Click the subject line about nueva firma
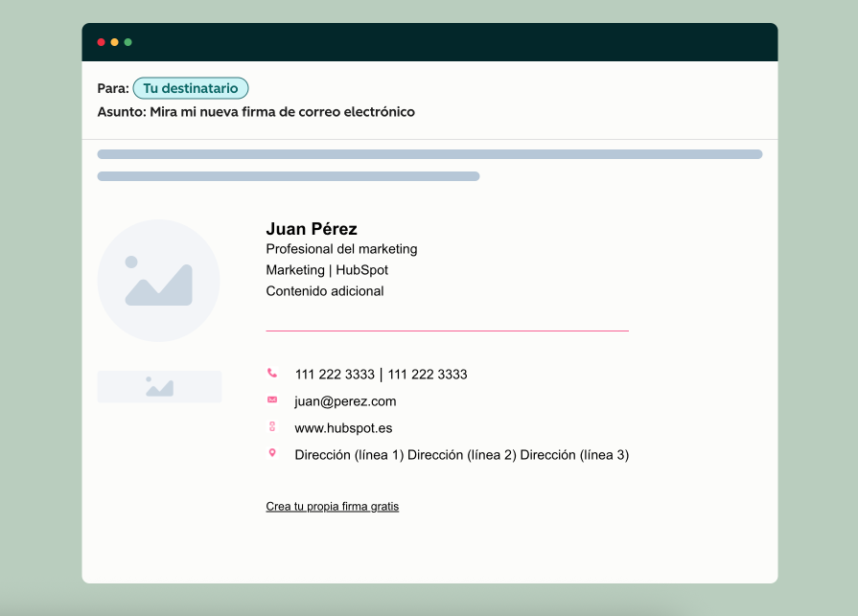Image resolution: width=858 pixels, height=616 pixels. coord(255,111)
